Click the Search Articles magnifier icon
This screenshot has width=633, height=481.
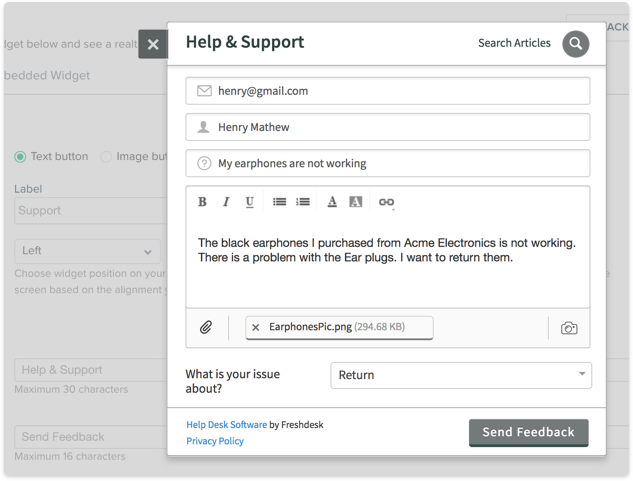[x=575, y=44]
